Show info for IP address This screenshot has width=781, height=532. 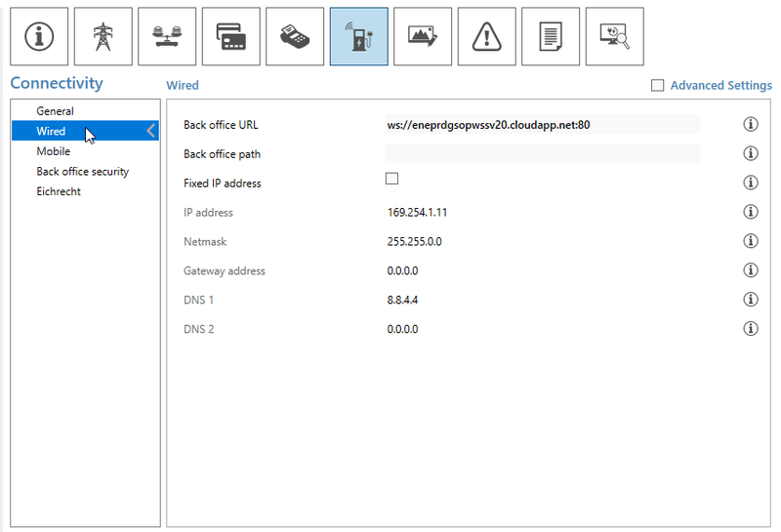[x=751, y=212]
